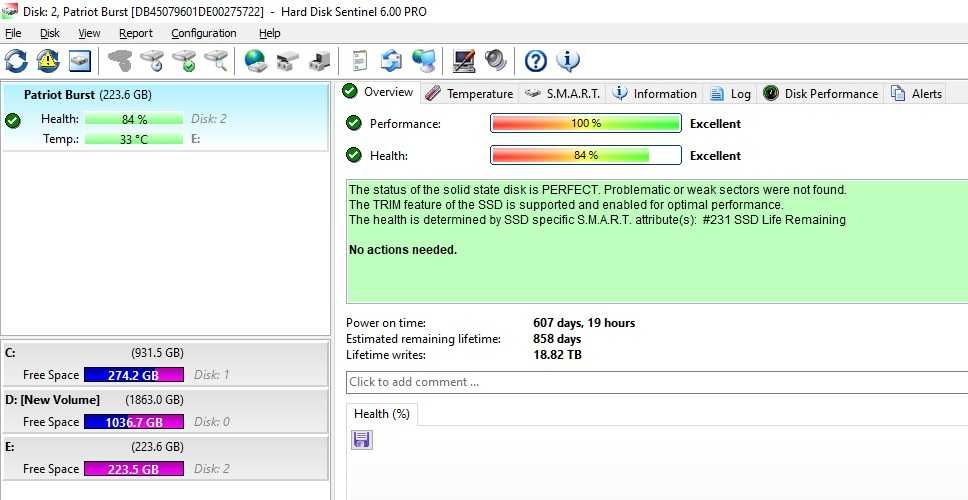Click the D: free space 1036.7 GB bar

[133, 422]
